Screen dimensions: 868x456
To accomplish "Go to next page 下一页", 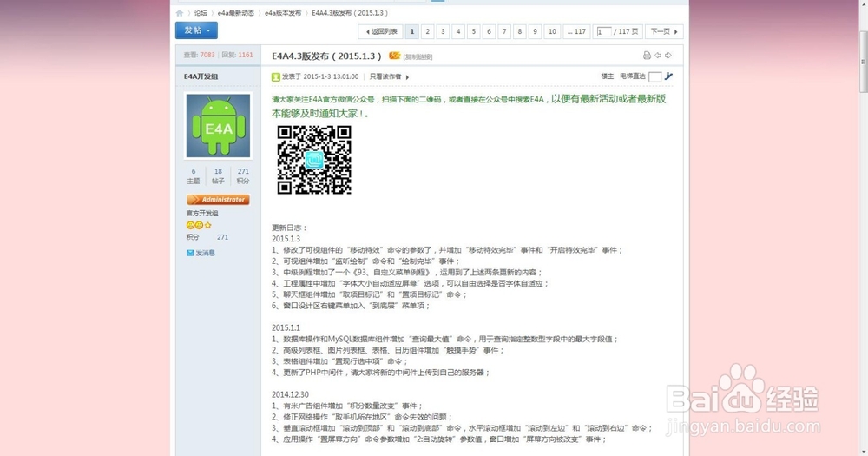I will point(664,31).
